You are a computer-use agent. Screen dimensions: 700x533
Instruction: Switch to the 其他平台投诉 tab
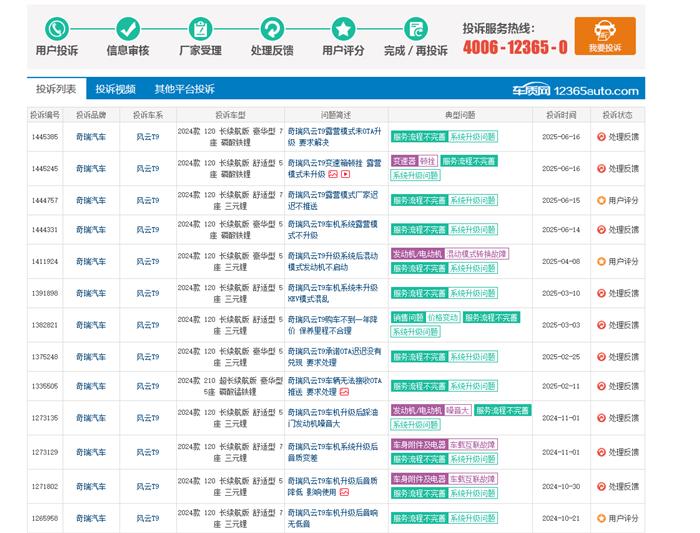pyautogui.click(x=184, y=89)
